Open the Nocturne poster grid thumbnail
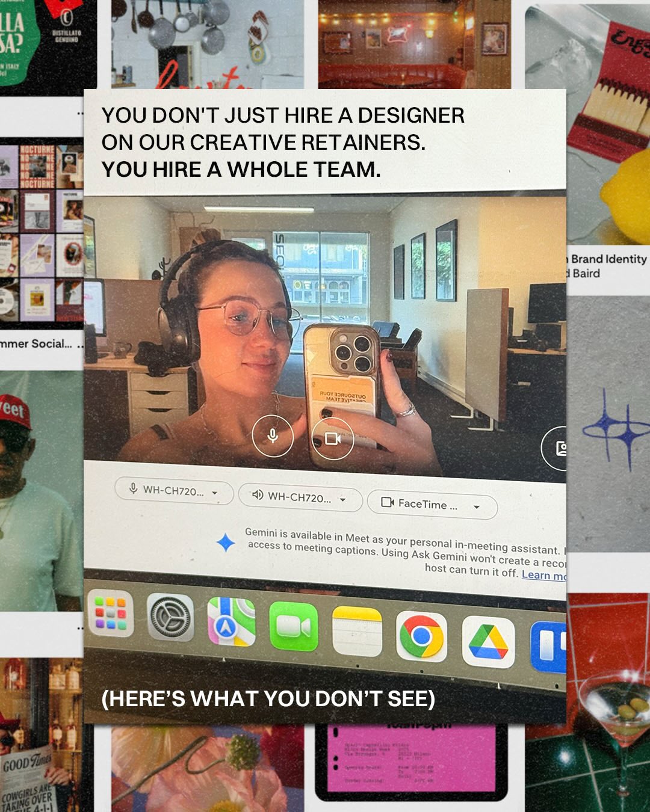650x812 pixels. pos(42,233)
